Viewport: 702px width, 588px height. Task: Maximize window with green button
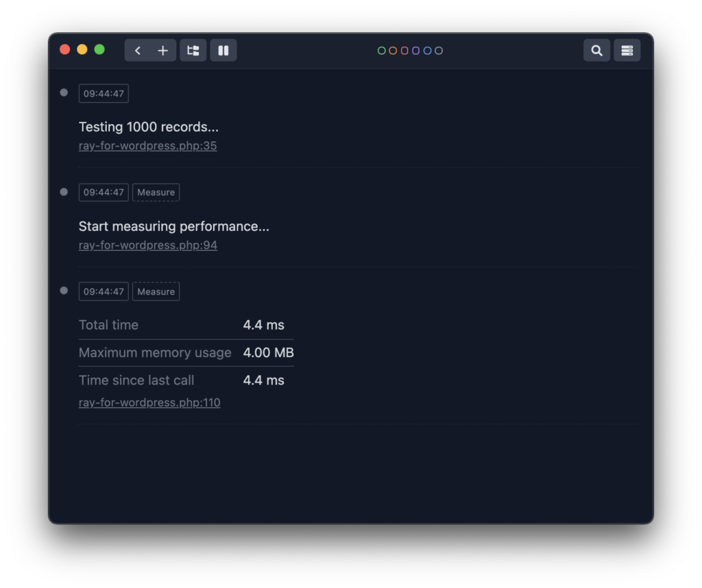99,49
